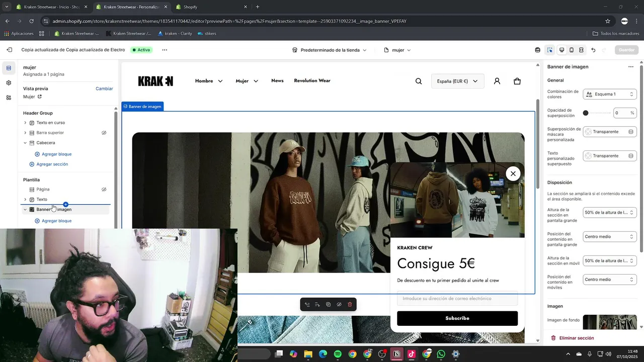Image resolution: width=644 pixels, height=362 pixels.
Task: Select the Imagen de fondo thumbnail
Action: coord(610,322)
